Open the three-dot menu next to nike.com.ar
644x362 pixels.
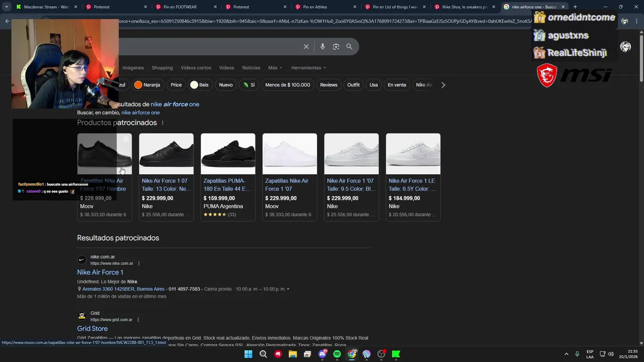pyautogui.click(x=139, y=263)
